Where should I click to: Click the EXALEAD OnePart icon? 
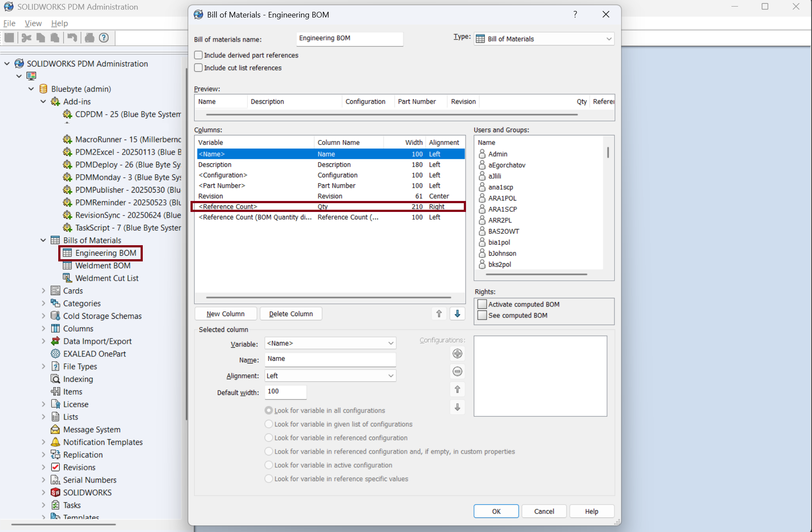[x=55, y=354]
